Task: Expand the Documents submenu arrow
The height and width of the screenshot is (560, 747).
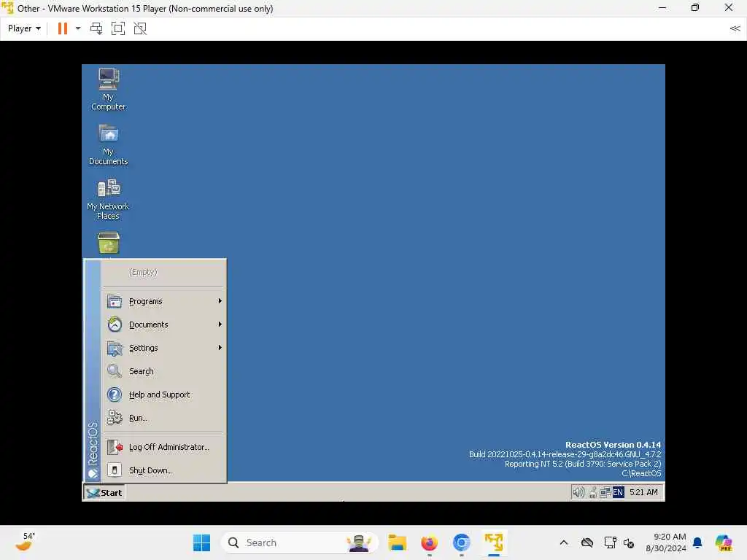Action: point(220,324)
